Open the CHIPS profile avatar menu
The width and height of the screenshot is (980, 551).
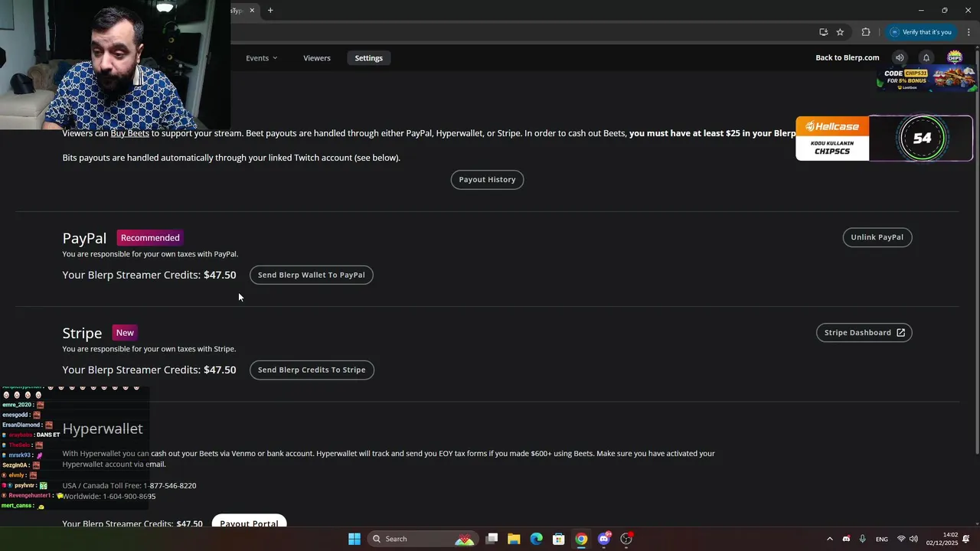click(955, 57)
